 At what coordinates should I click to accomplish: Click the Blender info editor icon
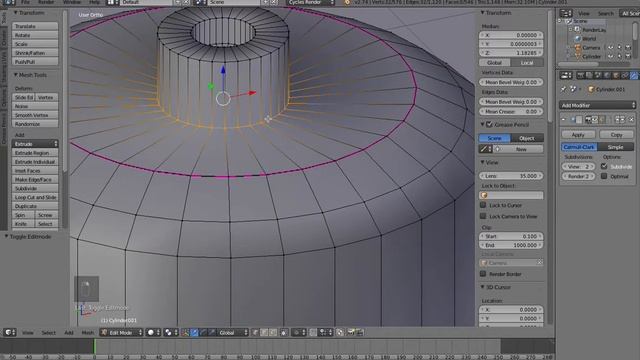(x=8, y=2)
